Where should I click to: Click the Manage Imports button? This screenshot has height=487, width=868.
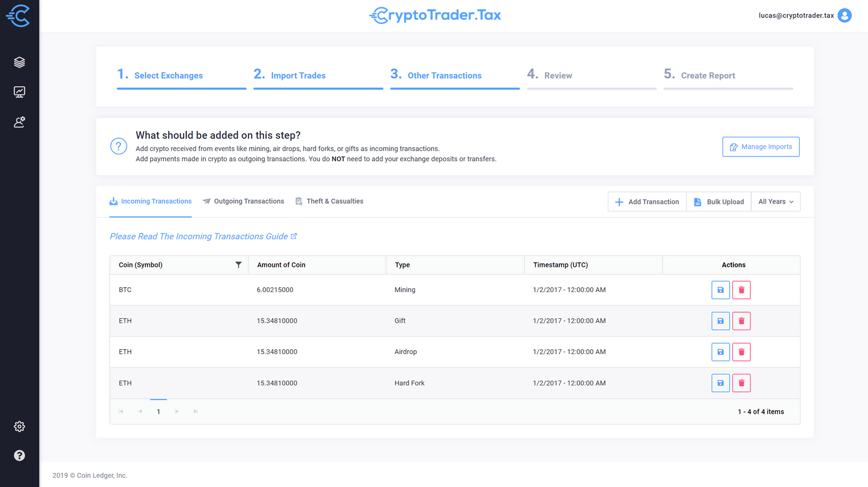point(761,147)
